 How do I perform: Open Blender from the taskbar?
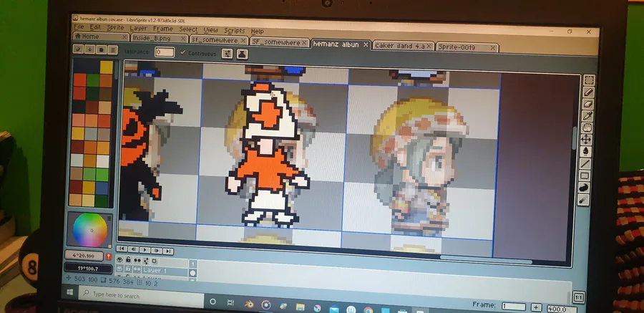(x=249, y=304)
